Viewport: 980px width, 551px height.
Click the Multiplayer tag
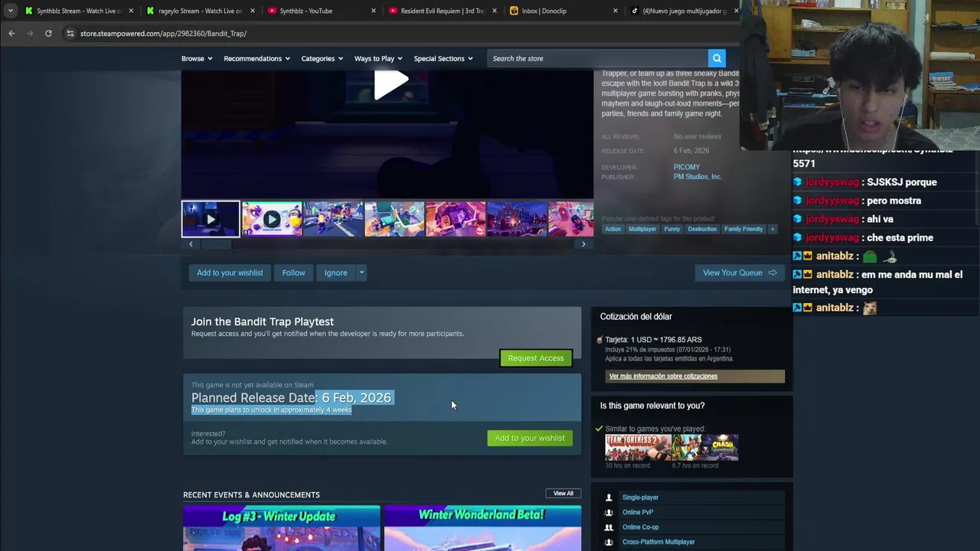click(x=642, y=229)
